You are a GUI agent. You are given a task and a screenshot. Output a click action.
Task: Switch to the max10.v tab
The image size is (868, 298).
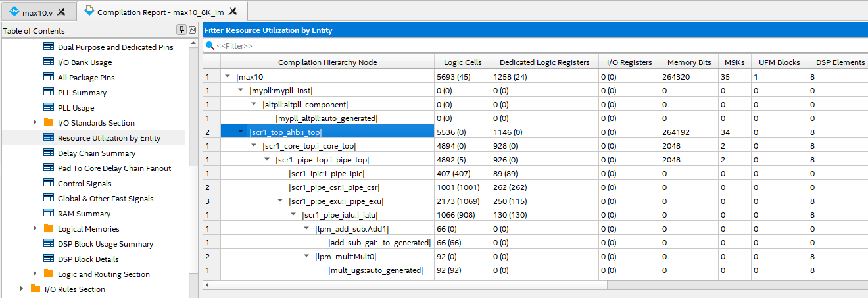click(x=37, y=12)
